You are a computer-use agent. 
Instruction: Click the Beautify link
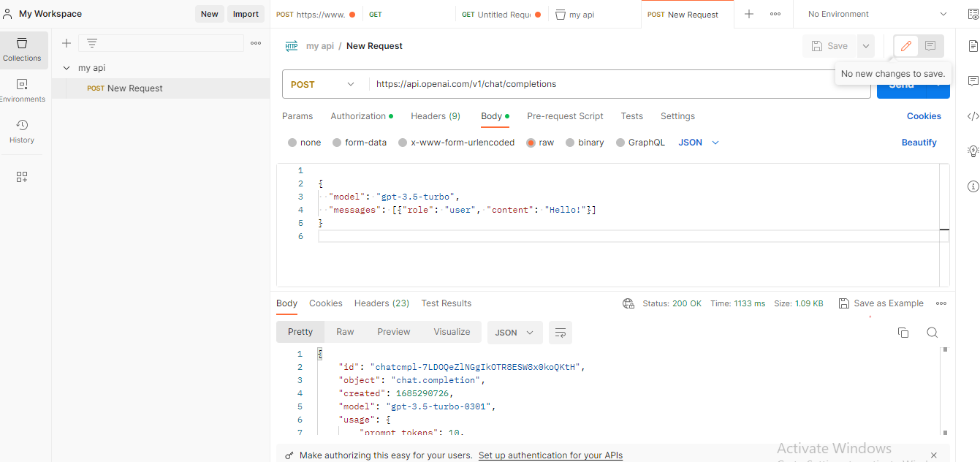pyautogui.click(x=919, y=143)
